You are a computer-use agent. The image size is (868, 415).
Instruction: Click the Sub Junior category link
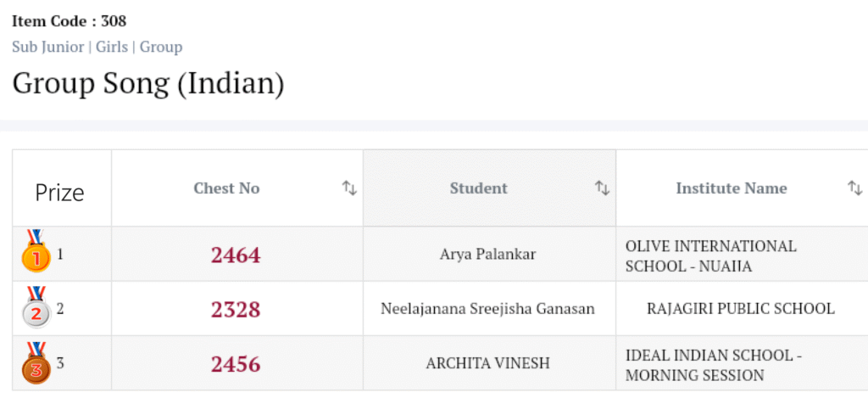click(x=47, y=47)
